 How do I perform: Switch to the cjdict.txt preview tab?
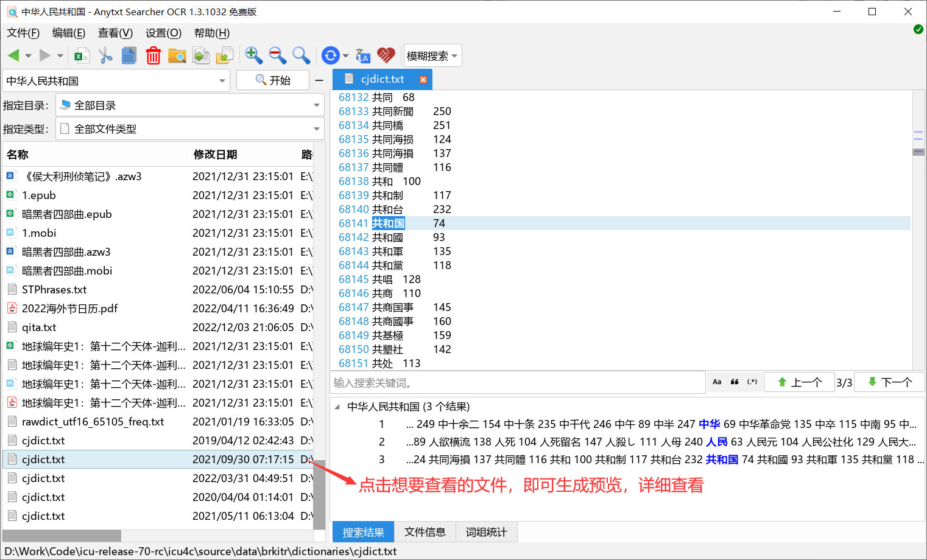[382, 79]
